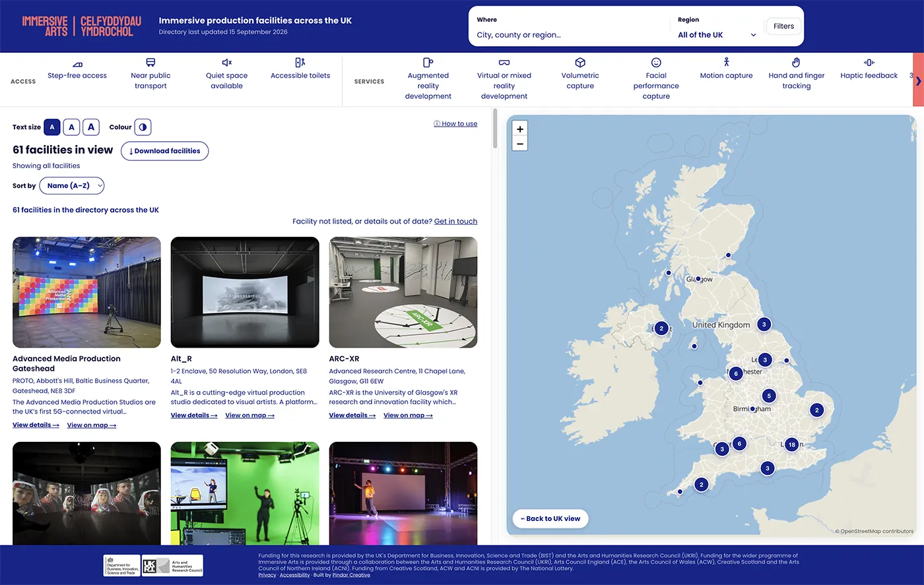Screen dimensions: 924x585
Task: View Alt_R on the map
Action: coord(249,416)
